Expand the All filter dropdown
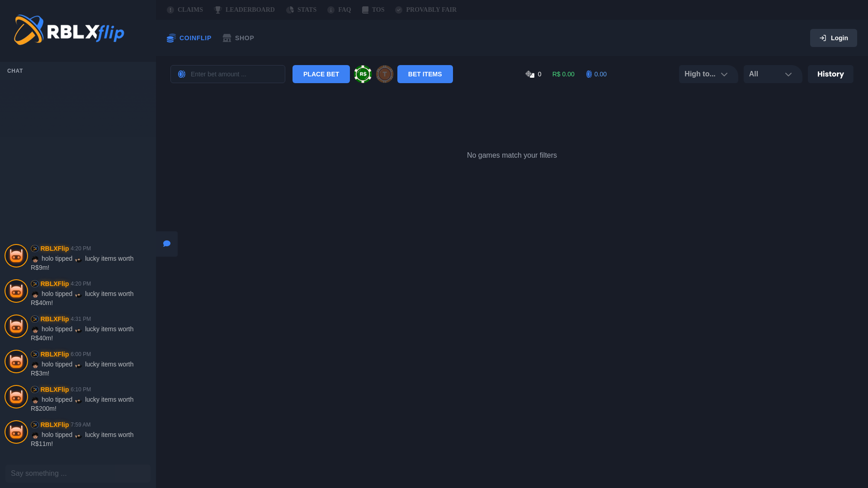The width and height of the screenshot is (868, 488). pyautogui.click(x=773, y=74)
